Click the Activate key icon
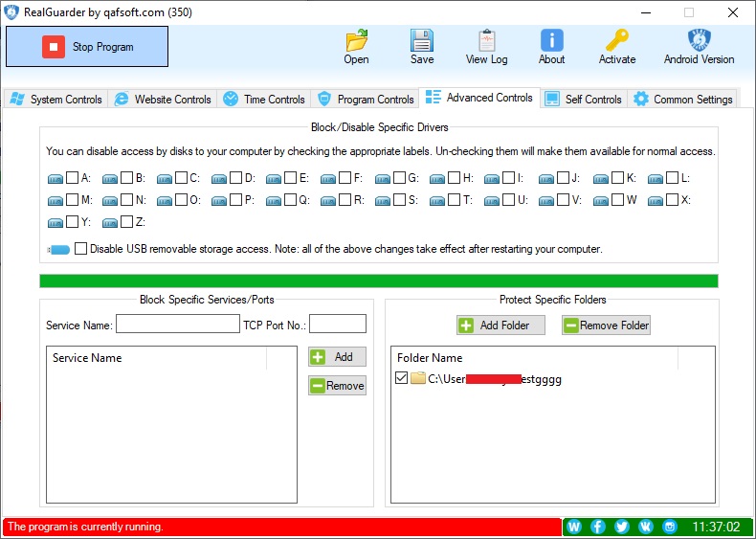The height and width of the screenshot is (539, 756). [617, 41]
